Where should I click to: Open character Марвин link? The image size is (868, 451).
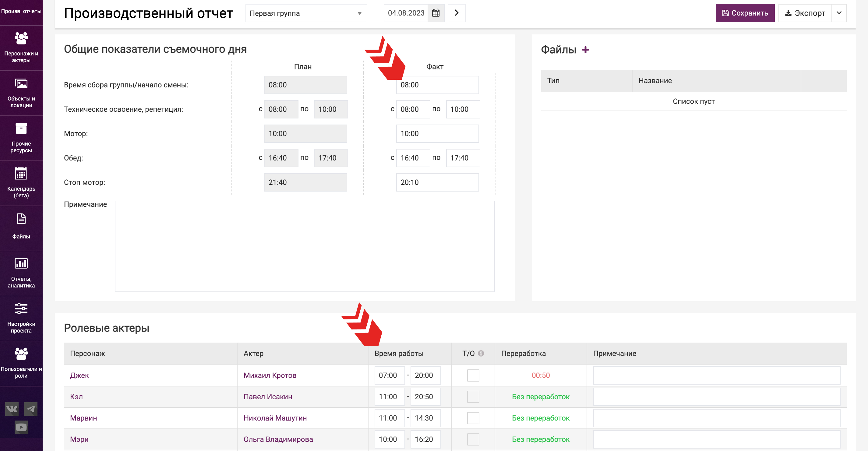[x=83, y=418]
